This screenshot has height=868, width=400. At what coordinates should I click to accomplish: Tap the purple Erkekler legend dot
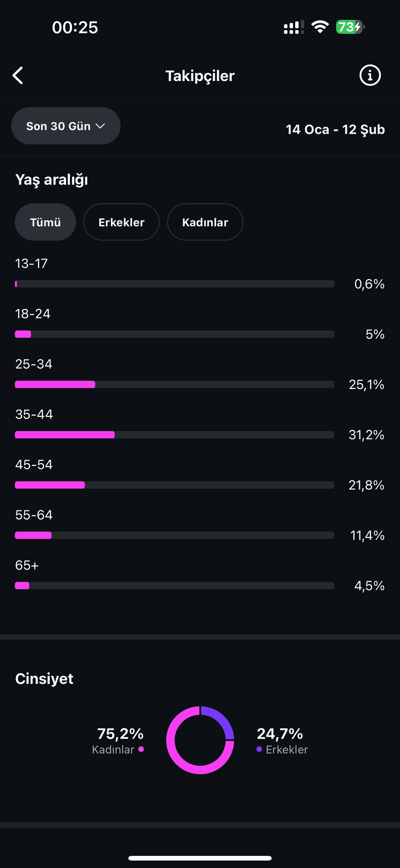(259, 749)
